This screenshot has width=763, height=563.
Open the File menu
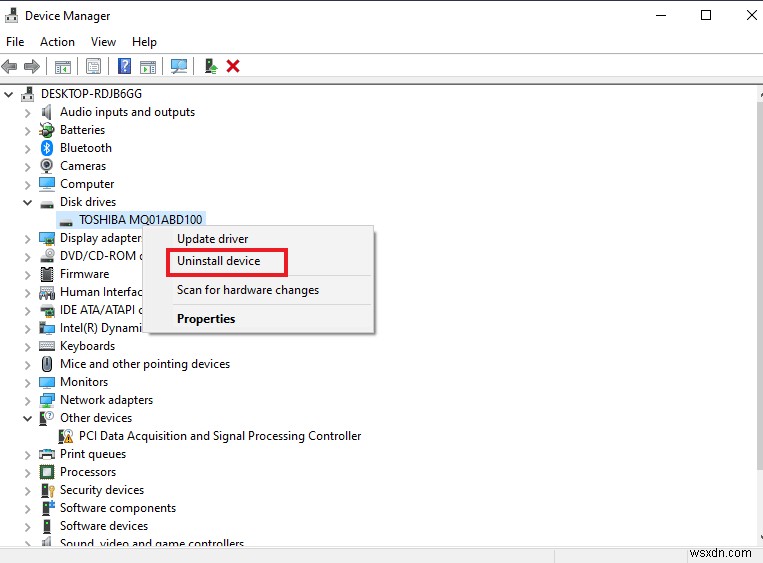(15, 42)
